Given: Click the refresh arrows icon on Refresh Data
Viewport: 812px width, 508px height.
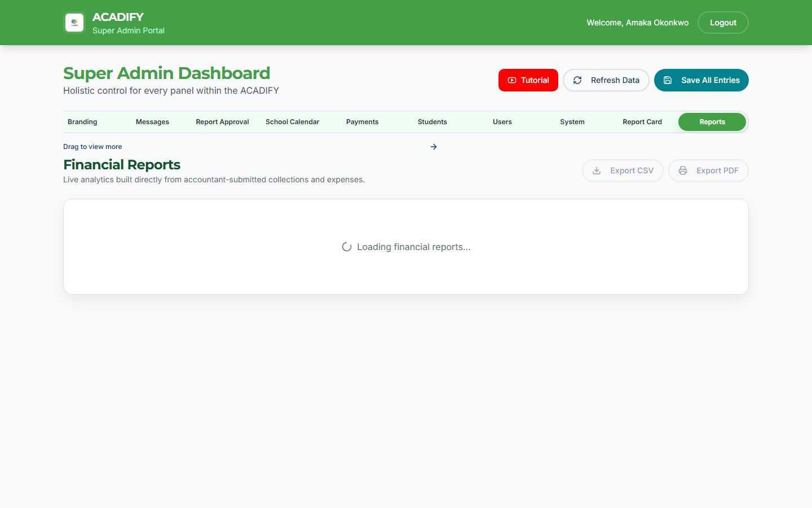Looking at the screenshot, I should [x=577, y=80].
